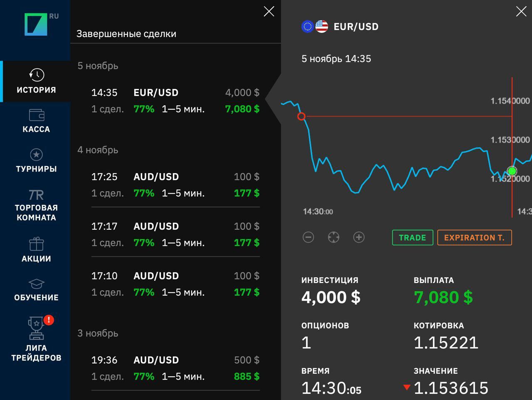Toggle the EXPIRATION T. button
This screenshot has height=400, width=532.
(474, 238)
